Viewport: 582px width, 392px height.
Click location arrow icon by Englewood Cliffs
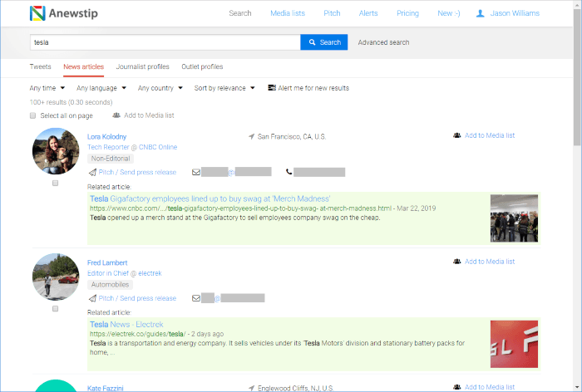tap(252, 388)
